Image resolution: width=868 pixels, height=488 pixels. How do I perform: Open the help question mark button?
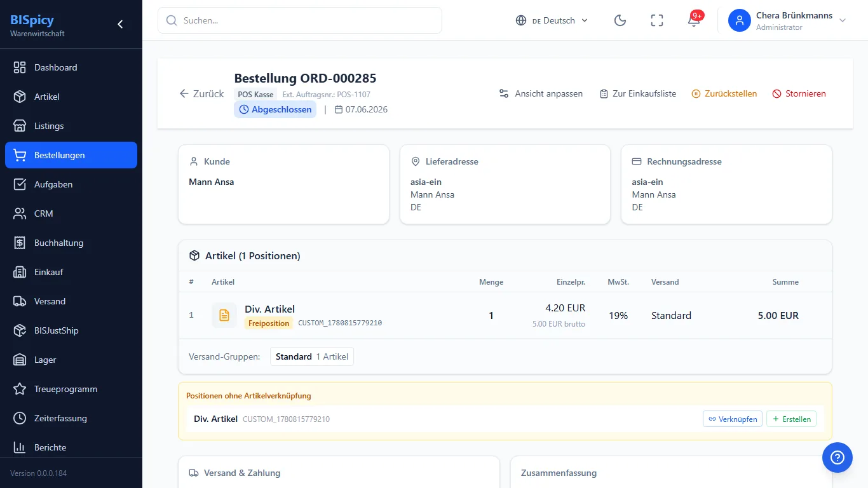[837, 457]
